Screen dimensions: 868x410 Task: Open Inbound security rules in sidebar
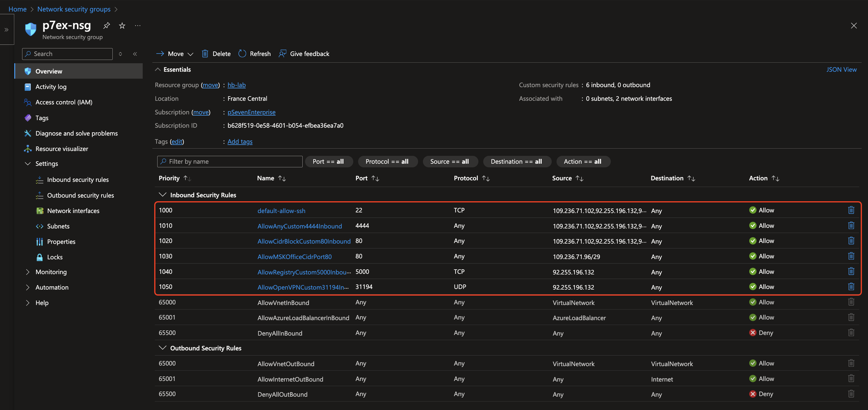pyautogui.click(x=78, y=179)
